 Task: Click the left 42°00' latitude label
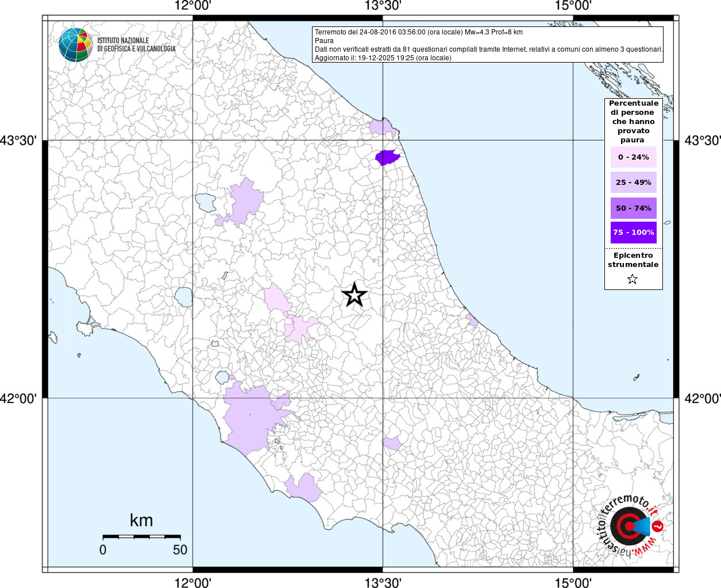21,399
